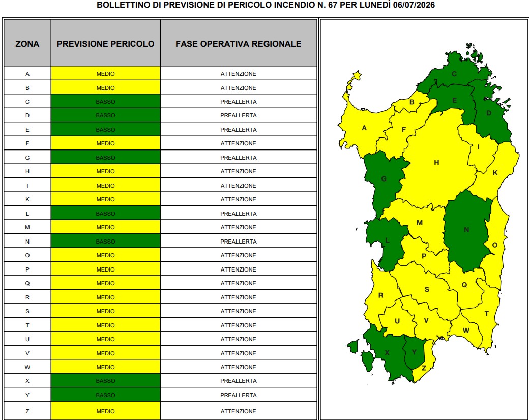Select the zone letter I table cell
This screenshot has width=529, height=420.
point(27,186)
